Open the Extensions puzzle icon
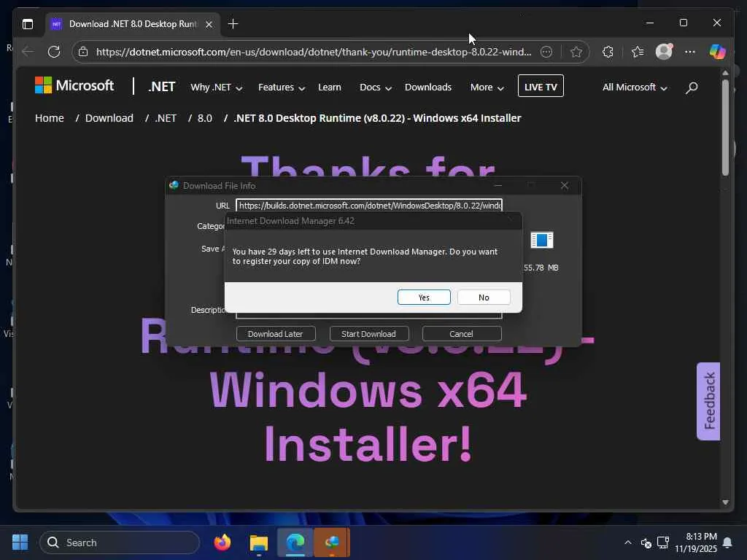Image resolution: width=747 pixels, height=560 pixels. coord(608,52)
